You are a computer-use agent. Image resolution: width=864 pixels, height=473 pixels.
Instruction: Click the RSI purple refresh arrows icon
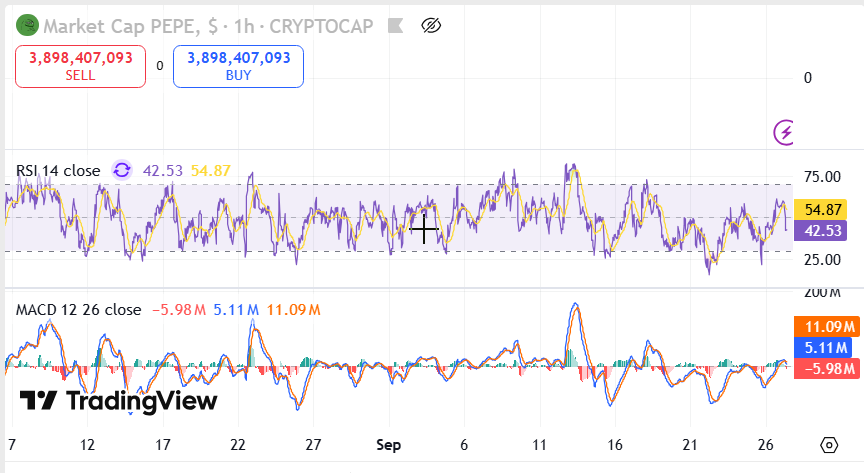click(x=122, y=171)
